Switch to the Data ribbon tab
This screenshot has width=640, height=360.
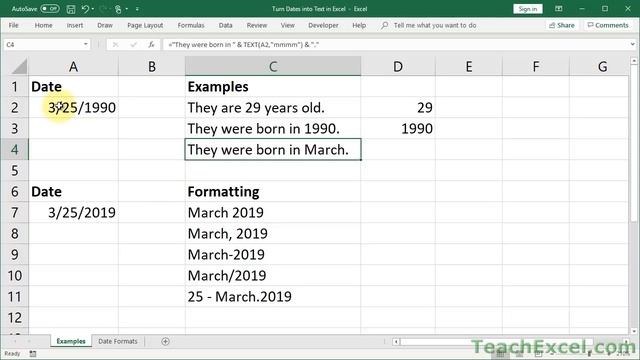pyautogui.click(x=225, y=25)
